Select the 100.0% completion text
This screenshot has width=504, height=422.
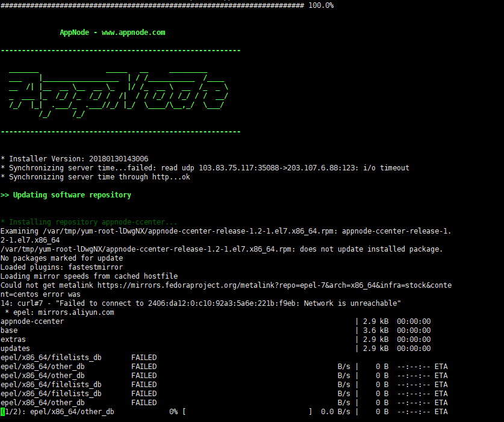[x=321, y=5]
